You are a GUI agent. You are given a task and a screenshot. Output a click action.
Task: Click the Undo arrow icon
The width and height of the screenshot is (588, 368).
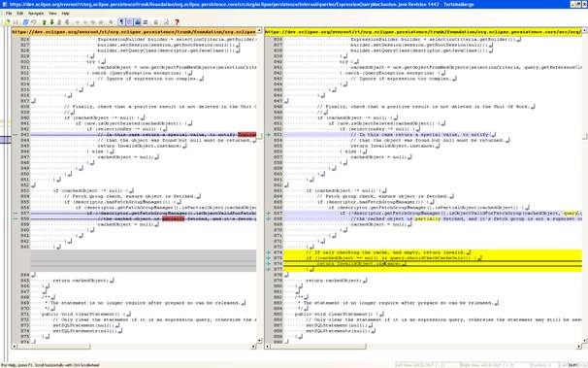pos(34,22)
